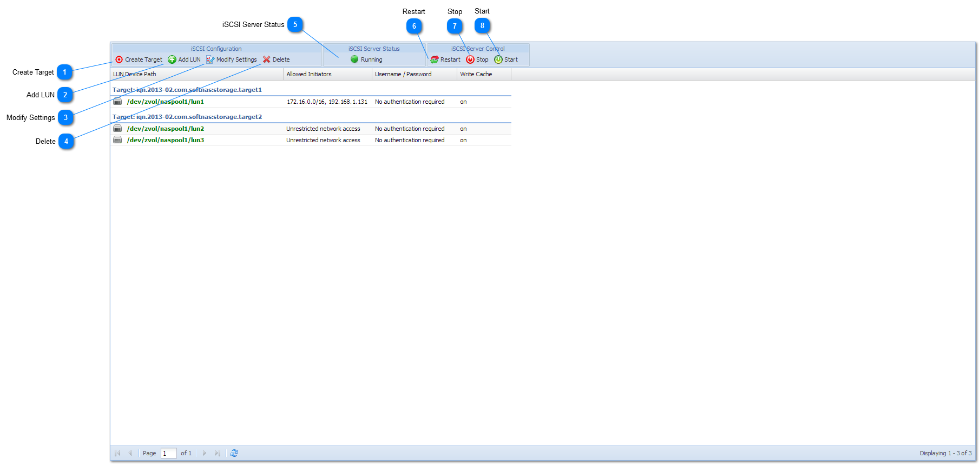Click Delete button label
The width and height of the screenshot is (980, 465).
[x=281, y=59]
